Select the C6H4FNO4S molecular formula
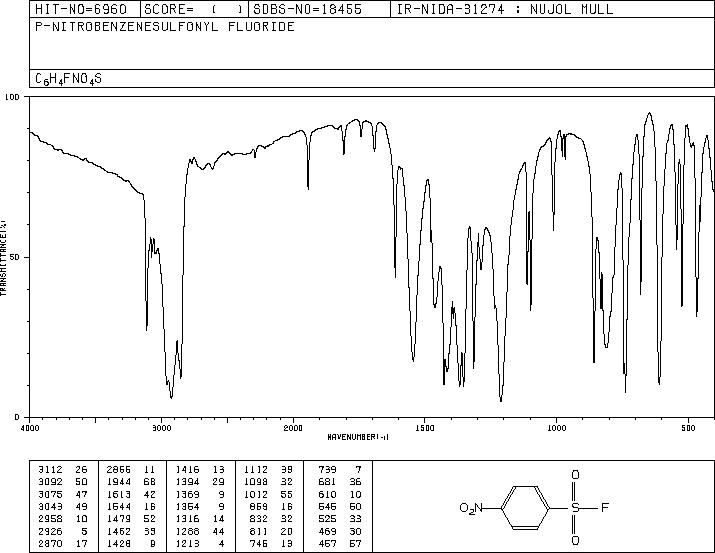This screenshot has height=553, width=715. pyautogui.click(x=68, y=79)
